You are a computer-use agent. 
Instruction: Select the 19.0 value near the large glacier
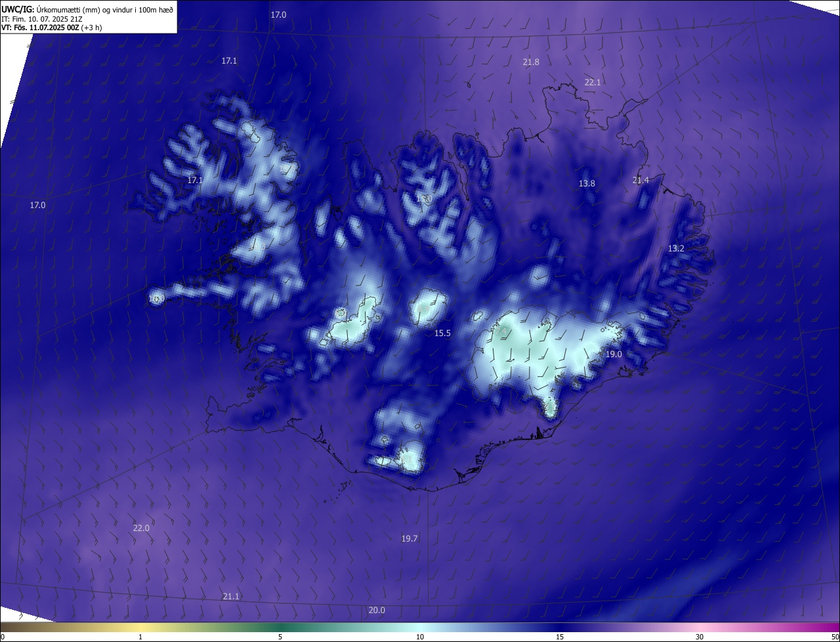pos(614,354)
